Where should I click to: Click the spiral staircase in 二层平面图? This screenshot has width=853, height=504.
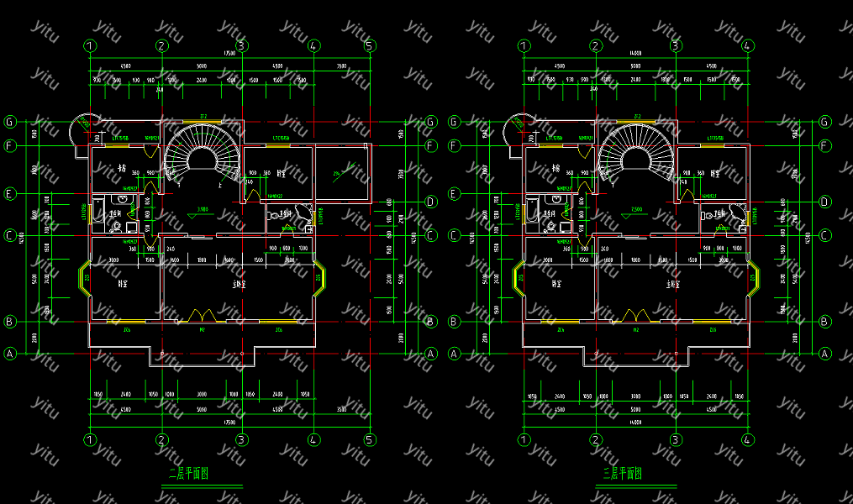pos(203,154)
